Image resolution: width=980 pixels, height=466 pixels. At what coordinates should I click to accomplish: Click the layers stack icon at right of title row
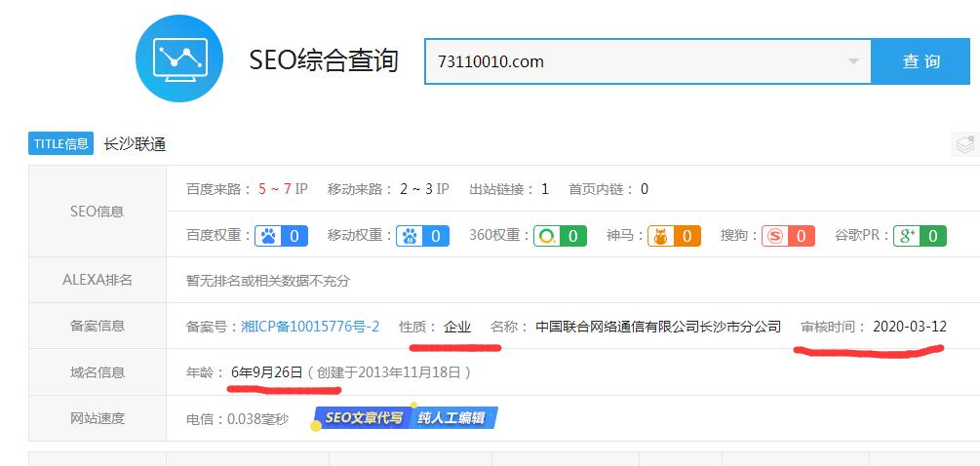click(965, 144)
